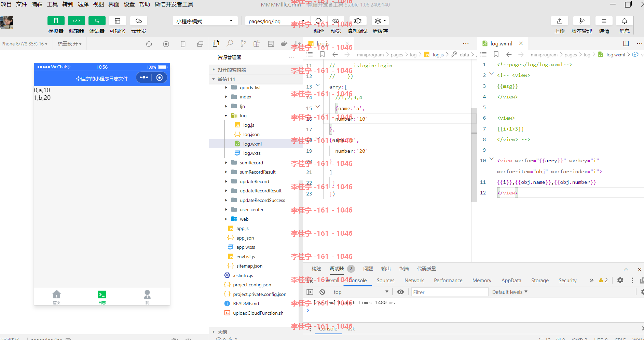Switch to the AppData tab

click(511, 280)
